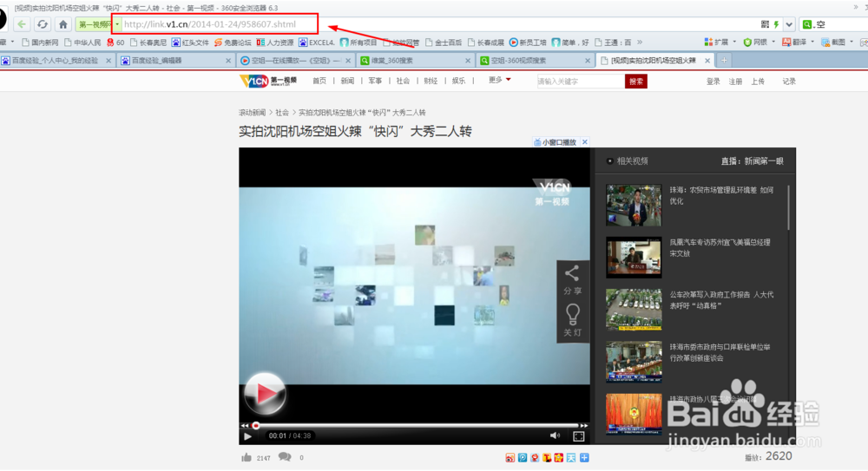The image size is (868, 471).
Task: Show more bookmarks with the double chevron
Action: [640, 42]
